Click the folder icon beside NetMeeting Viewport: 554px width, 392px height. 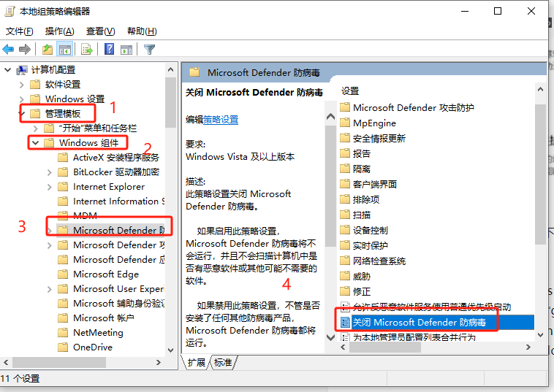pos(63,332)
